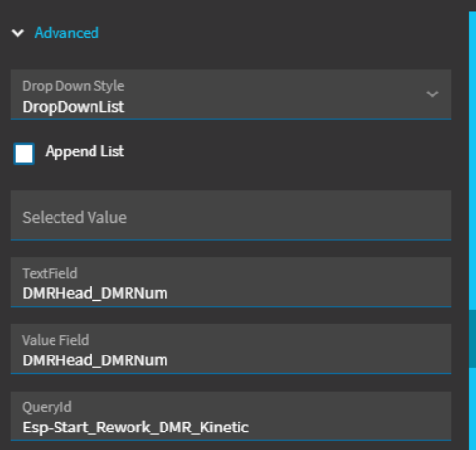The image size is (476, 450).
Task: Click the Drop Down Style arrow icon
Action: 432,94
